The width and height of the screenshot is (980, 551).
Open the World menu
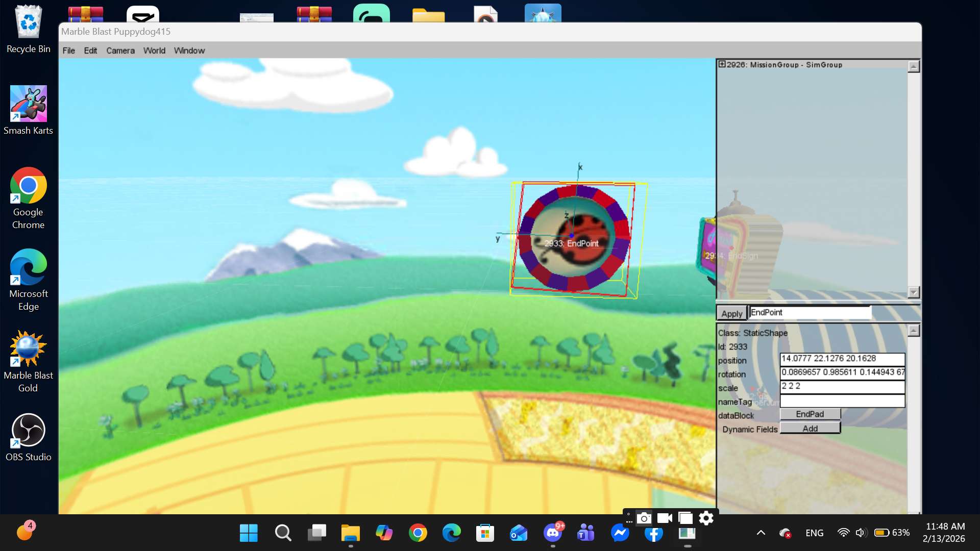tap(154, 51)
